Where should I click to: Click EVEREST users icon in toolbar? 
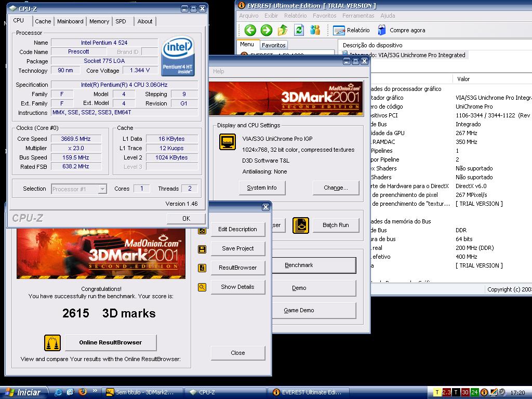coord(315,30)
